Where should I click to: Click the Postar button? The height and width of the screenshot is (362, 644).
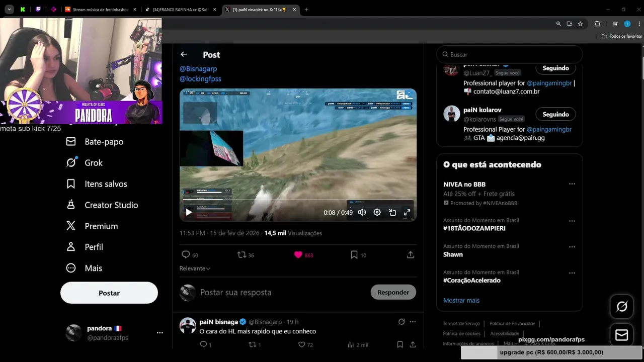pyautogui.click(x=109, y=293)
